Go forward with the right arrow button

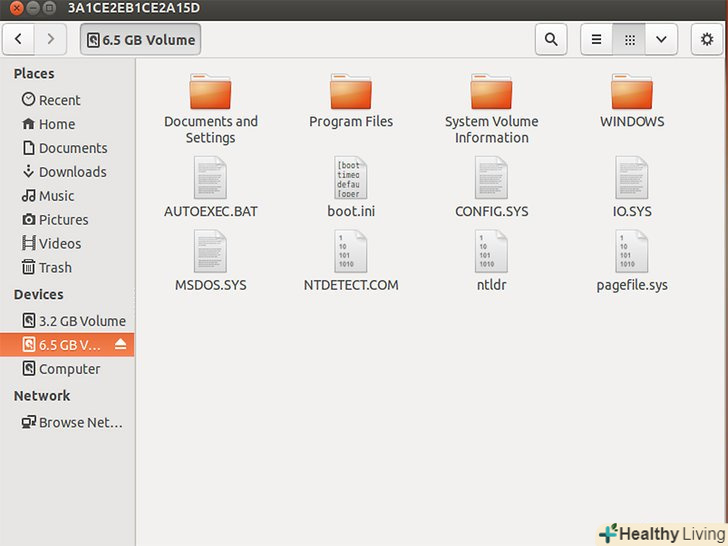50,39
